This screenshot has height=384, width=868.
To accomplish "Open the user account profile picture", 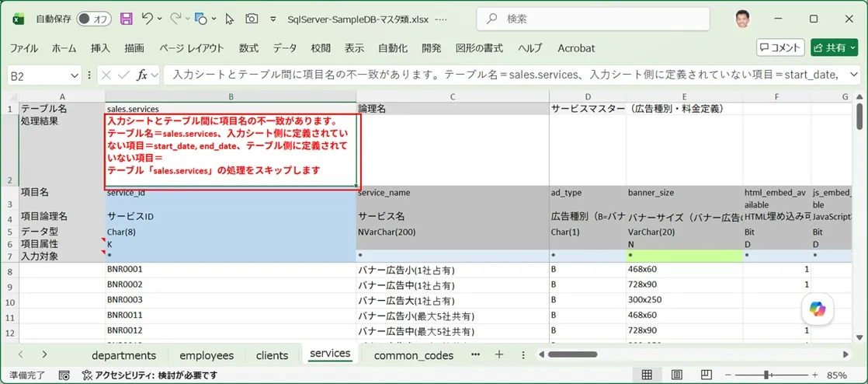I will [744, 19].
